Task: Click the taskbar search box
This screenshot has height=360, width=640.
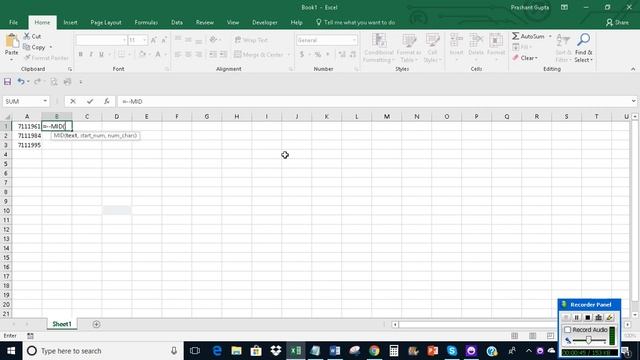Action: click(x=103, y=351)
